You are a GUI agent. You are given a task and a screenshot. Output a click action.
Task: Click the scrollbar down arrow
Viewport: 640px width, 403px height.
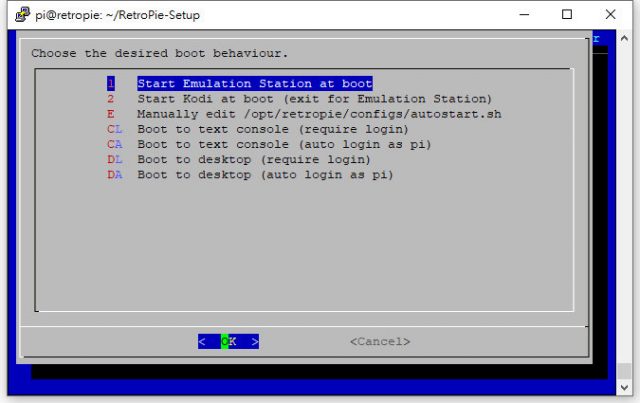tap(624, 387)
